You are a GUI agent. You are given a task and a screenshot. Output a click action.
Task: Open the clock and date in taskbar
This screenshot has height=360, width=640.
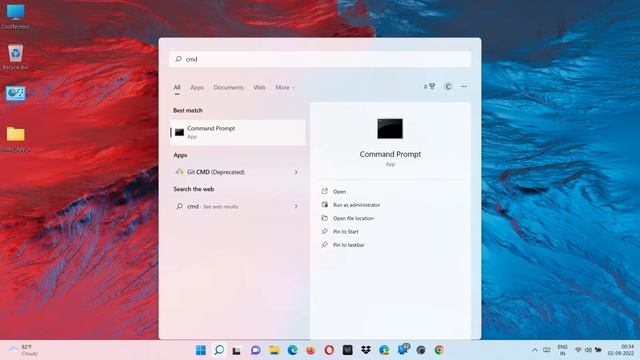point(621,350)
